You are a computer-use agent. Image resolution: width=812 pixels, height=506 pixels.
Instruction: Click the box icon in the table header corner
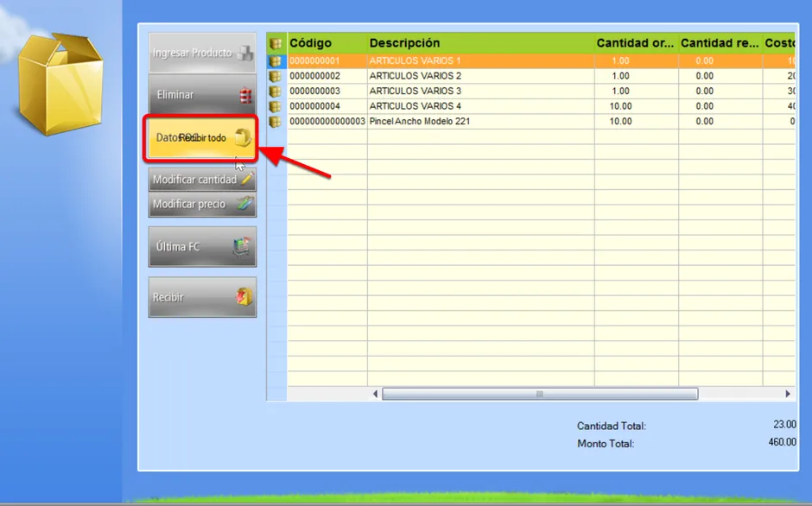coord(276,43)
